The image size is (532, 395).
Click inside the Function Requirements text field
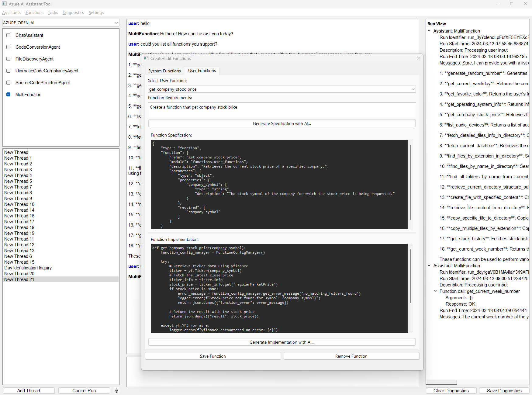coord(282,109)
